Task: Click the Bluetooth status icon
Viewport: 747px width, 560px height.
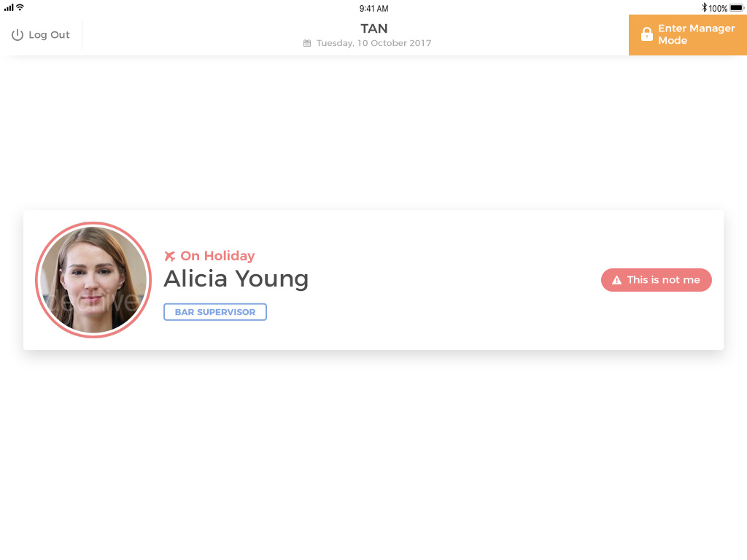Action: [x=704, y=8]
